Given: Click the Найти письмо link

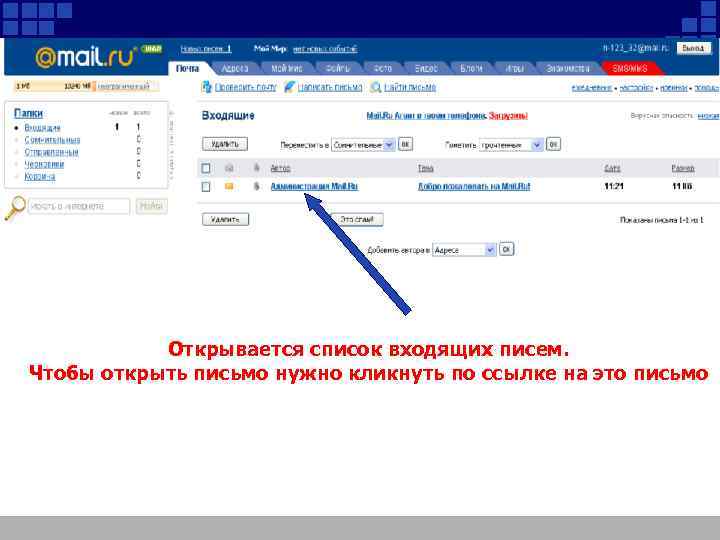Looking at the screenshot, I should pyautogui.click(x=410, y=87).
